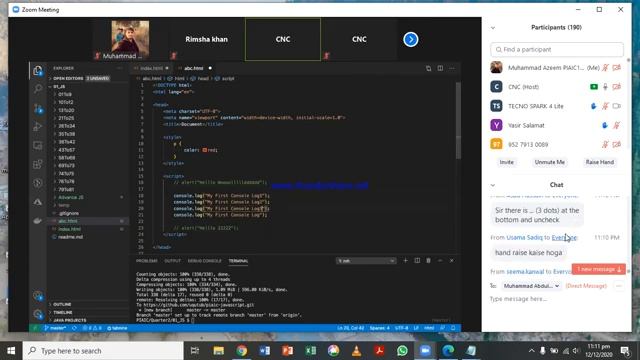The width and height of the screenshot is (640, 360).
Task: Click 952 7913 0069 muted mic icon
Action: pos(605,144)
